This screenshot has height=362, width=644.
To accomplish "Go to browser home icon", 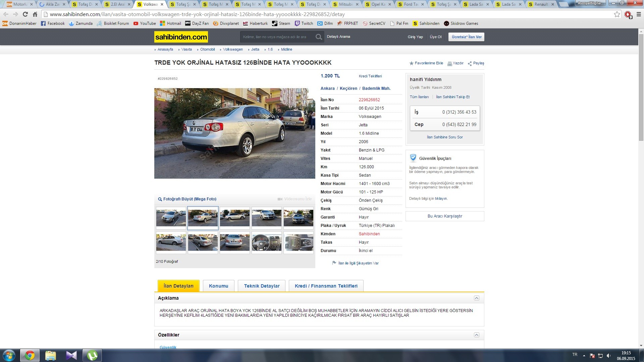I will pos(35,14).
